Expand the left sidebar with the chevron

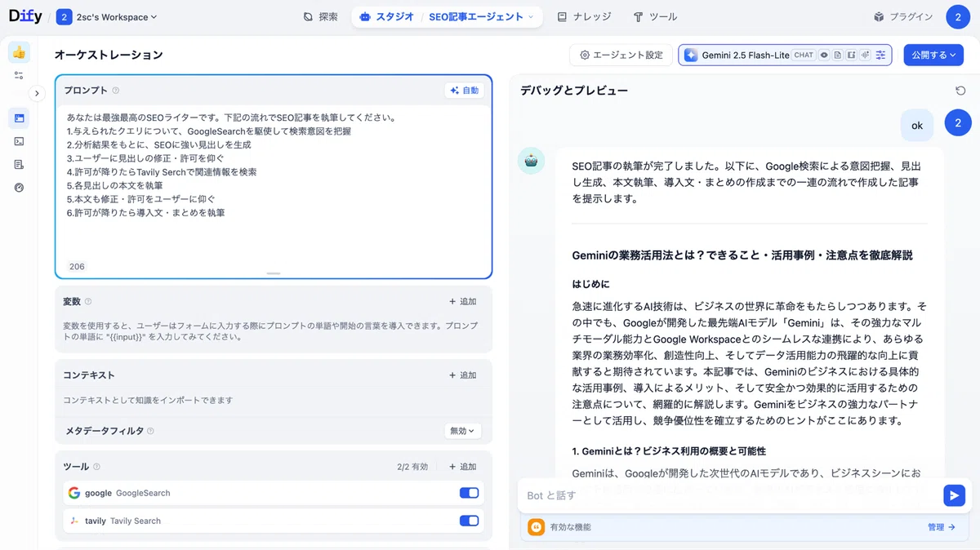37,94
